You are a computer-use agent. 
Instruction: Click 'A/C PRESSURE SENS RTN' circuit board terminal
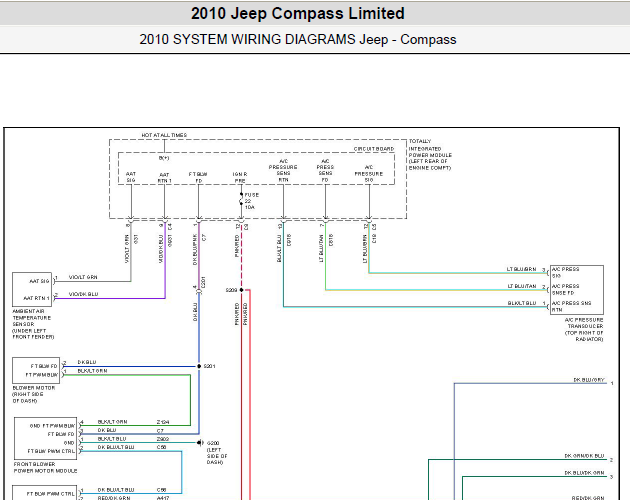click(x=283, y=170)
